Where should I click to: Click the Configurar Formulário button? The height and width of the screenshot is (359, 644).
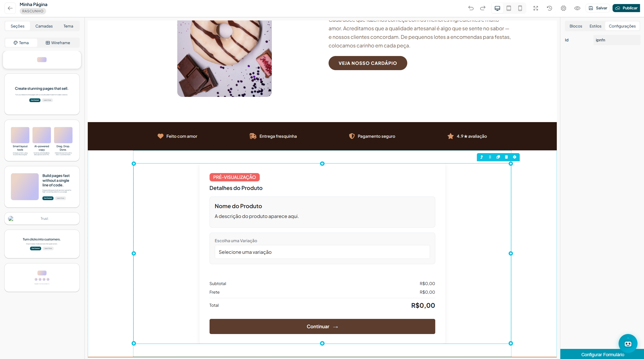coord(602,354)
